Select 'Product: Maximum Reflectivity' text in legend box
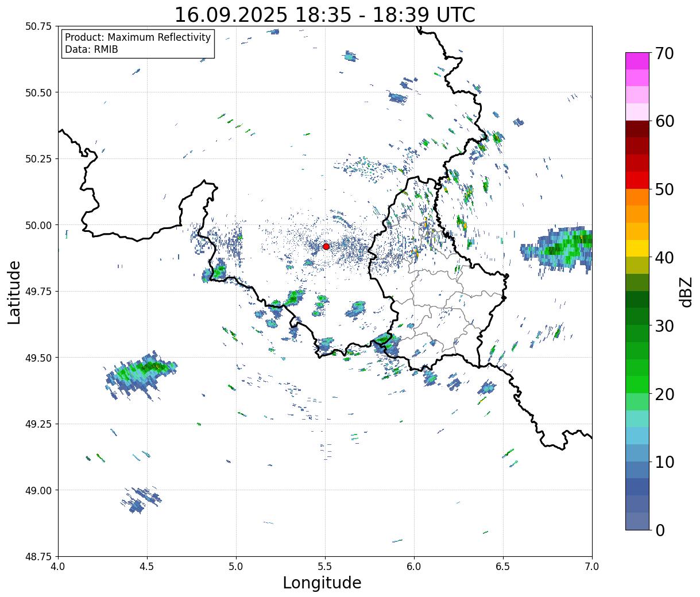This screenshot has height=597, width=700. tap(138, 37)
